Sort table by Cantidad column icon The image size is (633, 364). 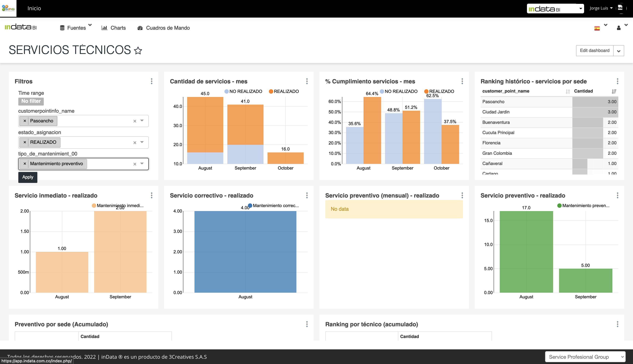614,91
